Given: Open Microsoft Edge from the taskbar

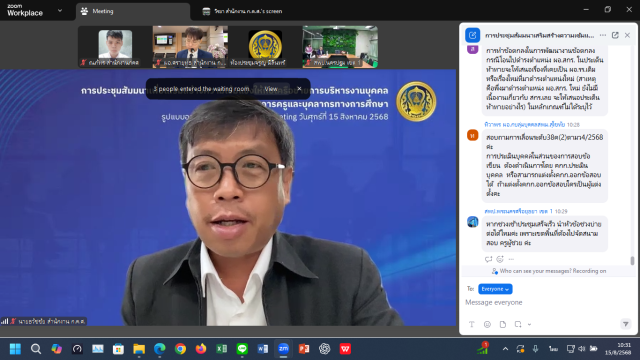Looking at the screenshot, I should (160, 349).
